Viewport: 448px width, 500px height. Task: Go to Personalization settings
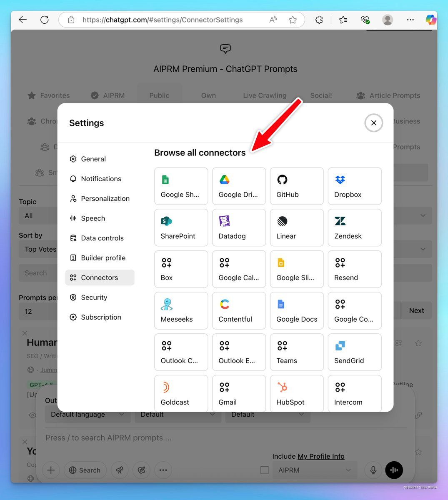pyautogui.click(x=100, y=199)
